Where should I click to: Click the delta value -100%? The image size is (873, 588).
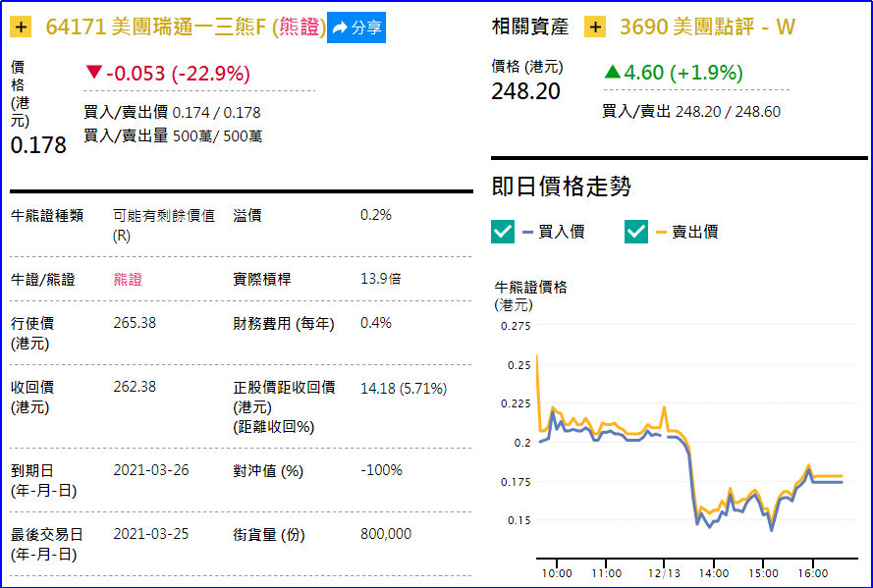[381, 470]
